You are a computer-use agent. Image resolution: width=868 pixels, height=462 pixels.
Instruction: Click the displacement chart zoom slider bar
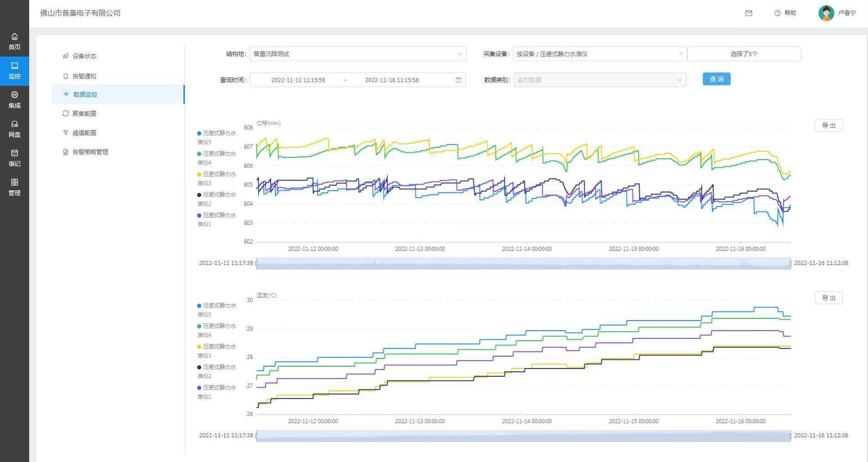click(523, 264)
